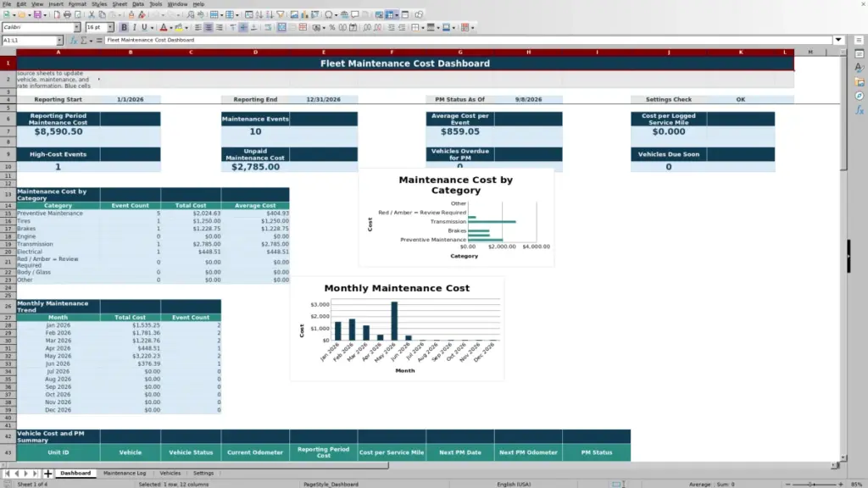
Task: Open Select Function sum dropdown arrow
Action: pos(92,41)
